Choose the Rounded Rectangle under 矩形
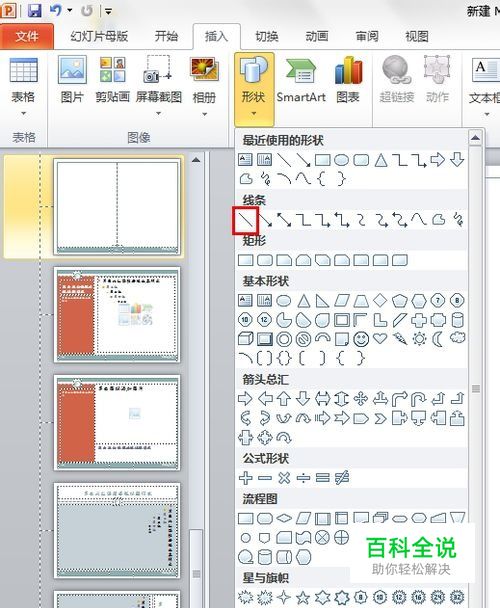This screenshot has height=608, width=500. [x=265, y=260]
